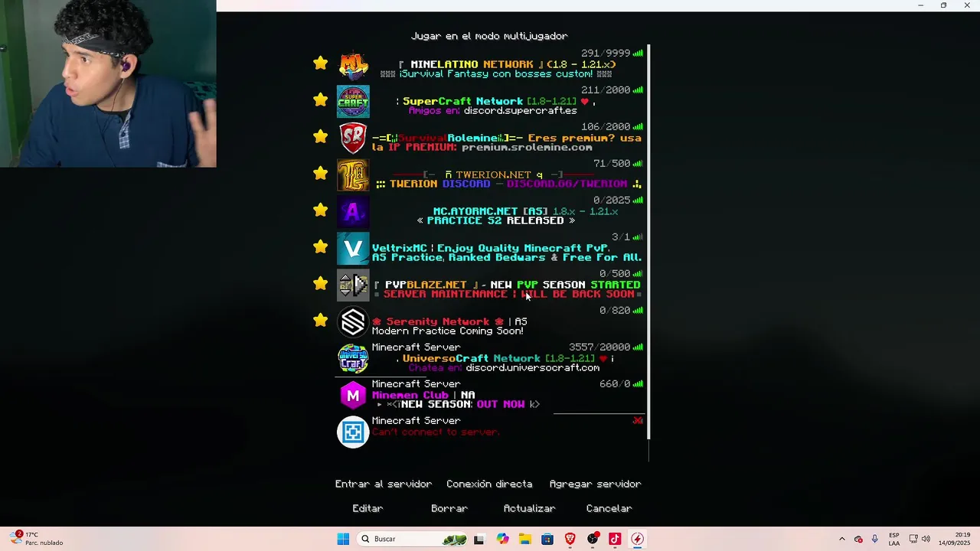Click the SuperCraft Network server icon
The image size is (980, 551).
point(353,101)
